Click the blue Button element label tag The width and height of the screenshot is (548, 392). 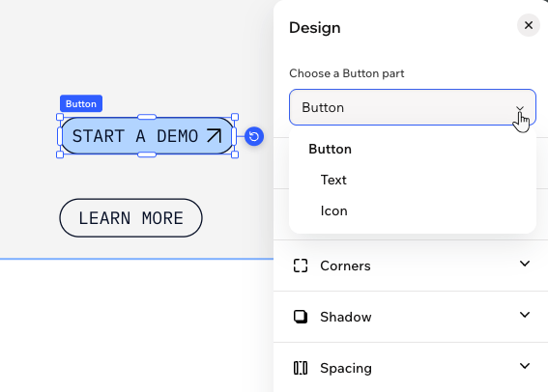point(81,103)
